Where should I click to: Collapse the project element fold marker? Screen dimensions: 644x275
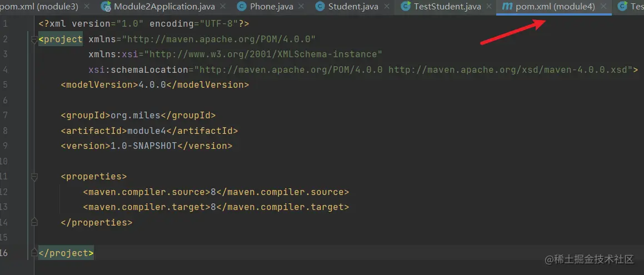click(34, 39)
